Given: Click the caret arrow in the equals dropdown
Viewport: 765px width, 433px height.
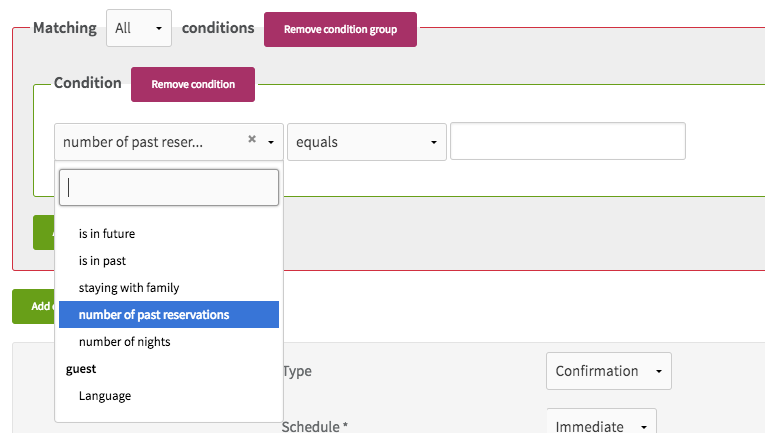Looking at the screenshot, I should (x=433, y=142).
